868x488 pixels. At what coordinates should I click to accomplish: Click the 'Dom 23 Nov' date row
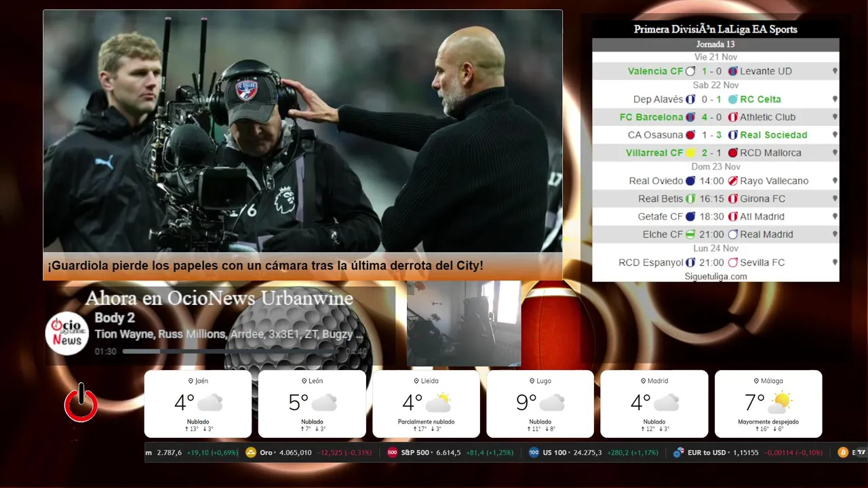click(x=715, y=167)
